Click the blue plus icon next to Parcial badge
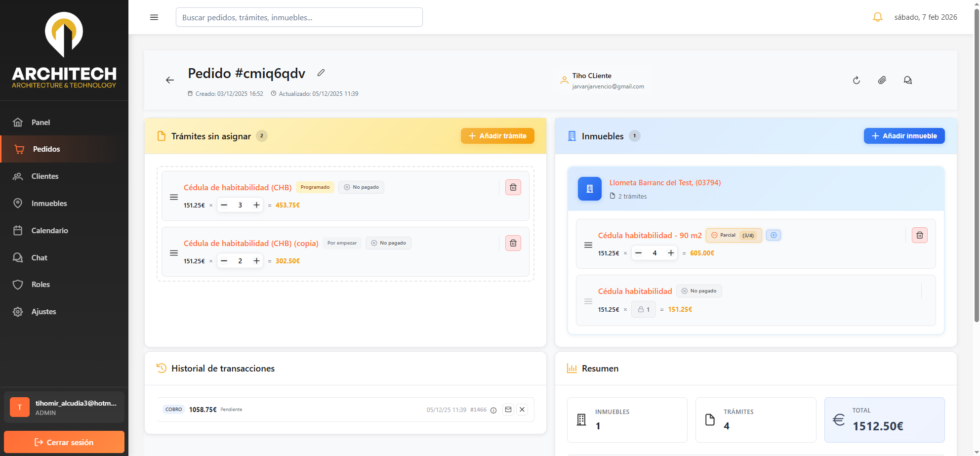Image resolution: width=980 pixels, height=456 pixels. point(774,235)
